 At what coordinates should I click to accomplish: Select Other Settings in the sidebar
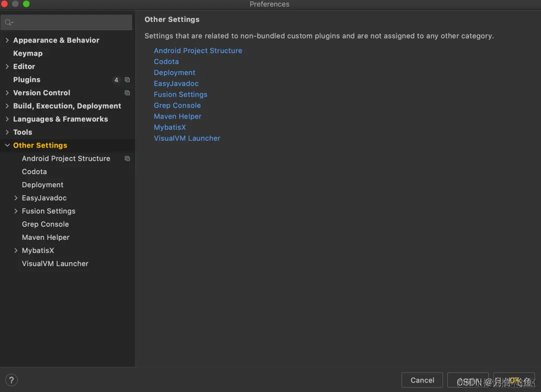[x=40, y=145]
